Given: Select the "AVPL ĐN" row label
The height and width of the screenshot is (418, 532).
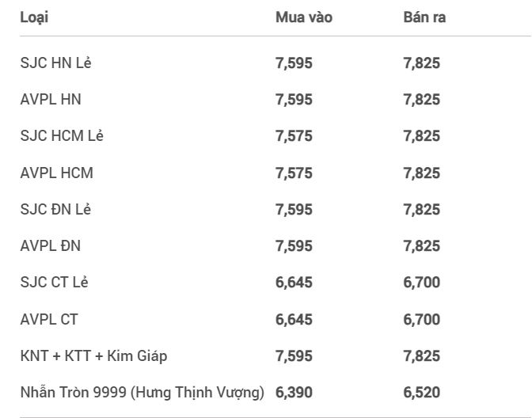Looking at the screenshot, I should pyautogui.click(x=50, y=245).
